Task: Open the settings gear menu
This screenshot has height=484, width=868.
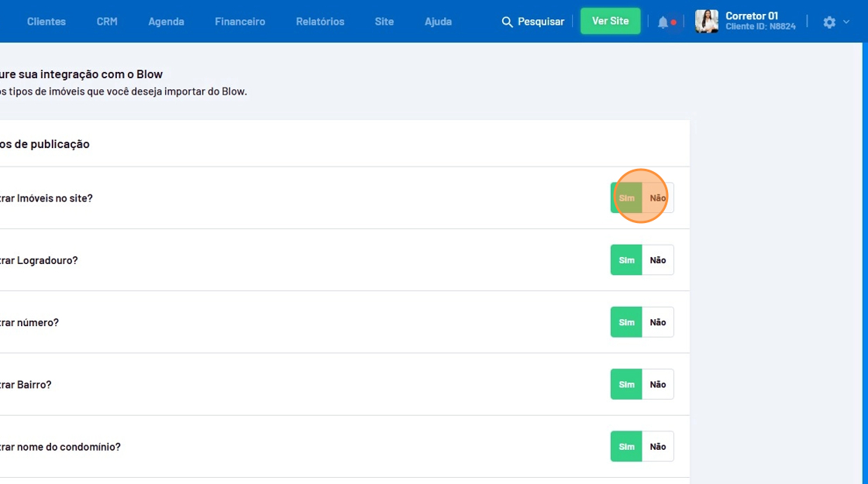Action: click(x=829, y=22)
